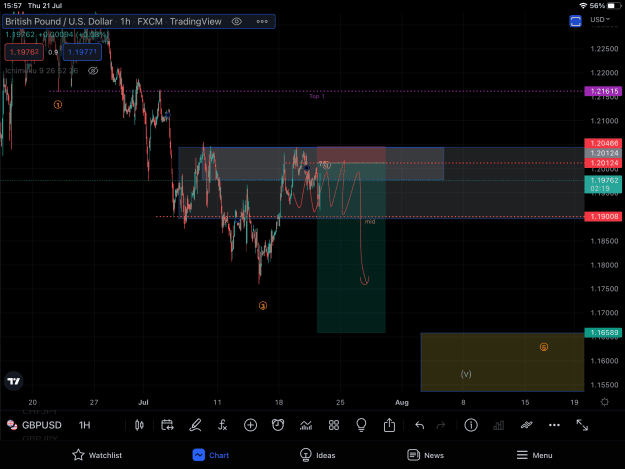
Task: Select the 'mid' label on the chart
Action: tap(370, 222)
